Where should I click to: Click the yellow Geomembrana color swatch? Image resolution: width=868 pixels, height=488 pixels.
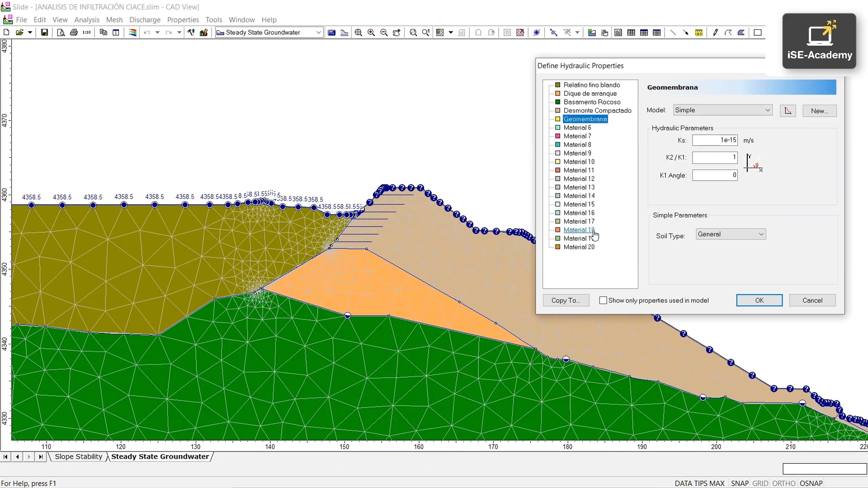pos(558,119)
